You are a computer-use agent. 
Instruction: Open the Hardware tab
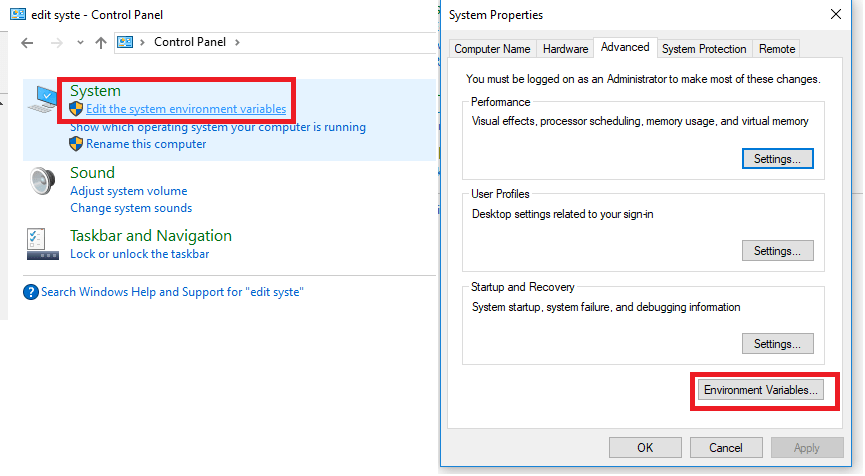click(x=565, y=49)
